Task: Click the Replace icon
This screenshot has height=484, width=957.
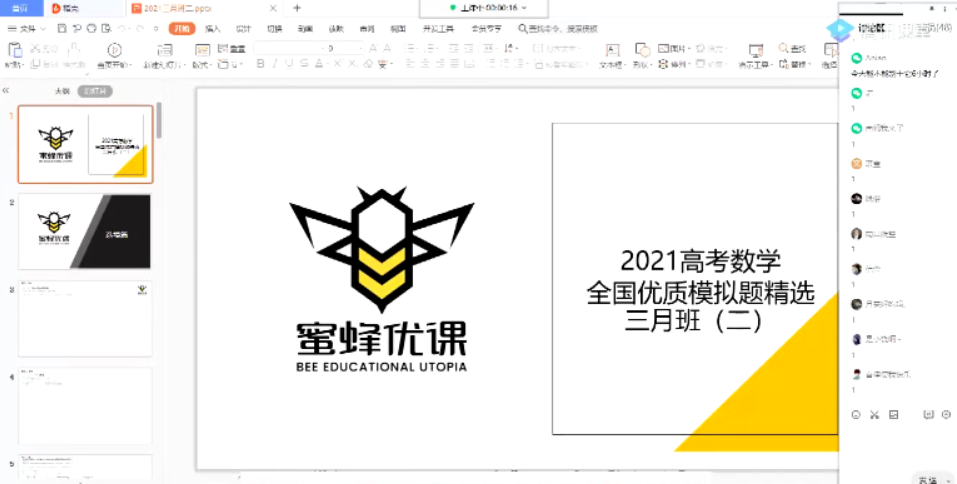Action: (x=784, y=64)
